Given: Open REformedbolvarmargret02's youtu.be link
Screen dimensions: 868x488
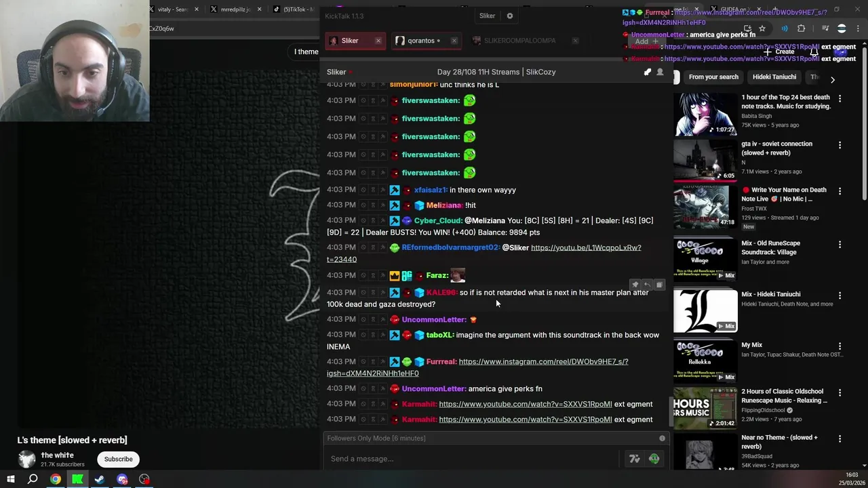Looking at the screenshot, I should [484, 253].
